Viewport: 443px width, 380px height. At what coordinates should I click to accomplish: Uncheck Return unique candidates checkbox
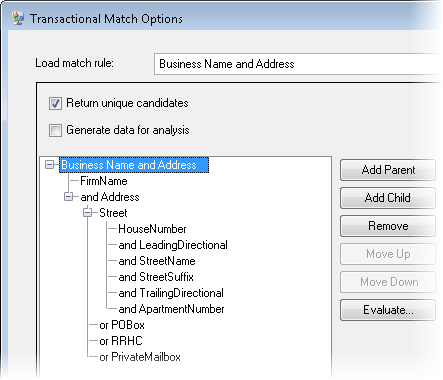pyautogui.click(x=55, y=103)
